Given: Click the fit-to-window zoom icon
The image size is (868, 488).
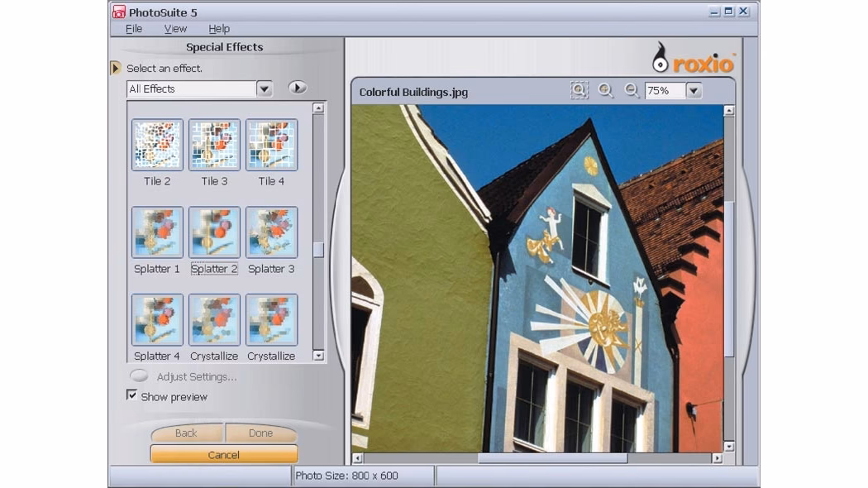Looking at the screenshot, I should coord(579,91).
